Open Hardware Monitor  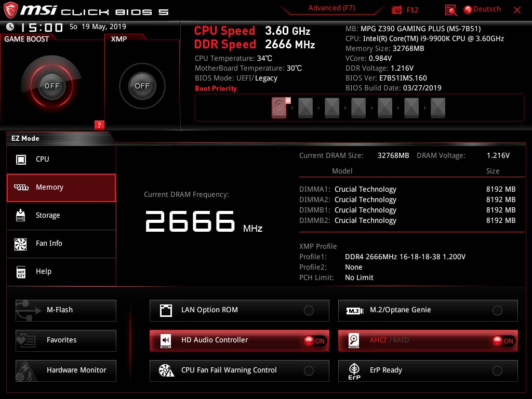(66, 371)
